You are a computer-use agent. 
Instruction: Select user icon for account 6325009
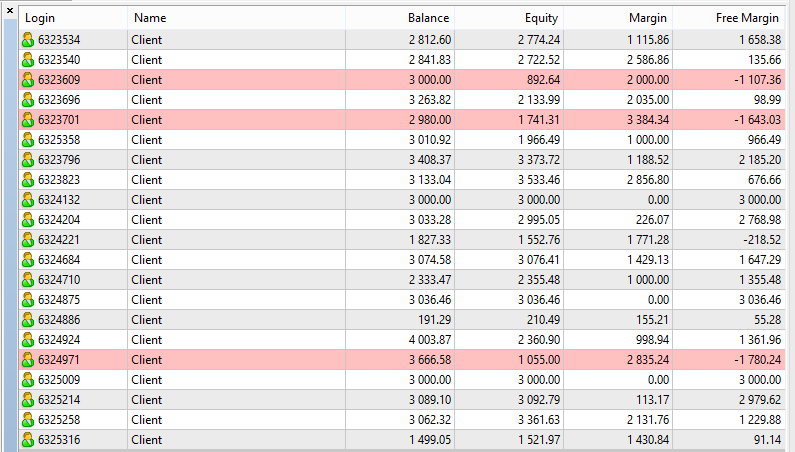28,380
